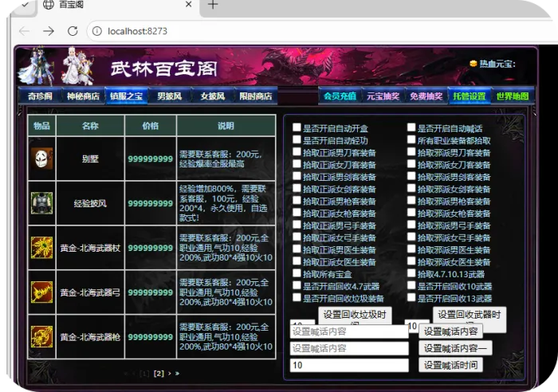Check 拾取正派女刀客装备 box
558x392 pixels.
point(297,163)
